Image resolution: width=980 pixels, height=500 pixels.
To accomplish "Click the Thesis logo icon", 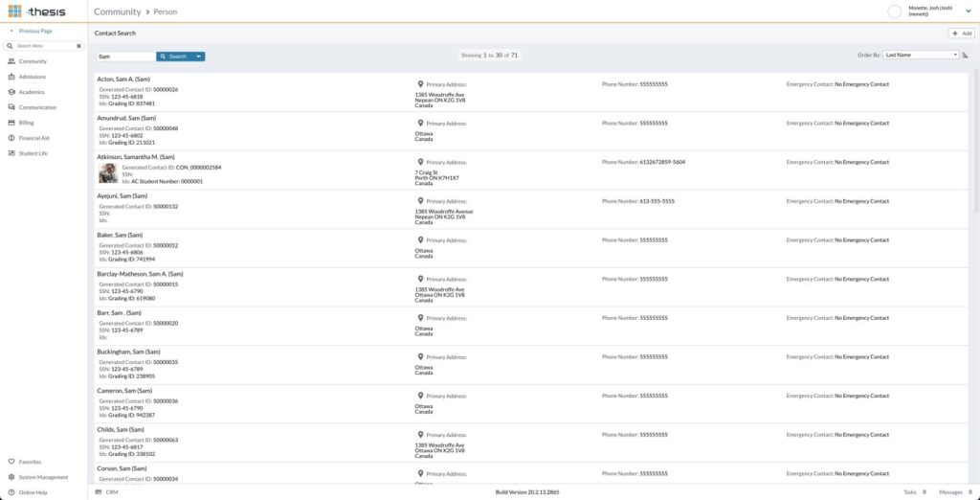I will click(14, 11).
